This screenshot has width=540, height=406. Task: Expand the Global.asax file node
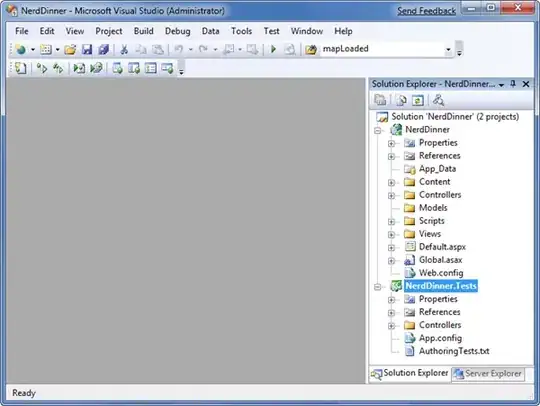(391, 261)
